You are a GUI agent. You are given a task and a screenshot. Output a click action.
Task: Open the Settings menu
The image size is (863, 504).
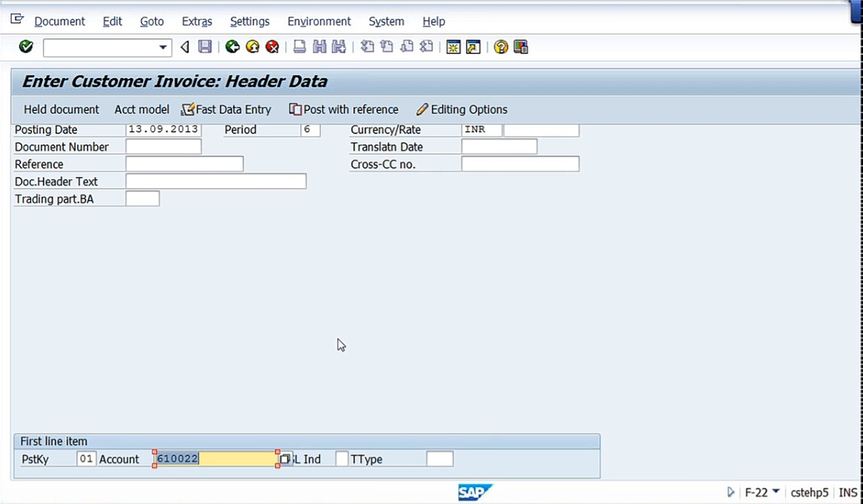pyautogui.click(x=250, y=21)
